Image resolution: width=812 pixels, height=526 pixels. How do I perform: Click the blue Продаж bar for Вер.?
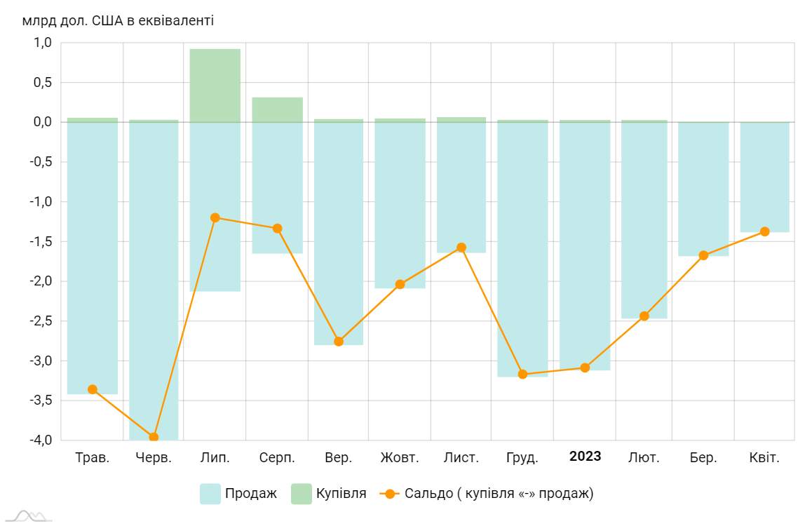point(339,234)
